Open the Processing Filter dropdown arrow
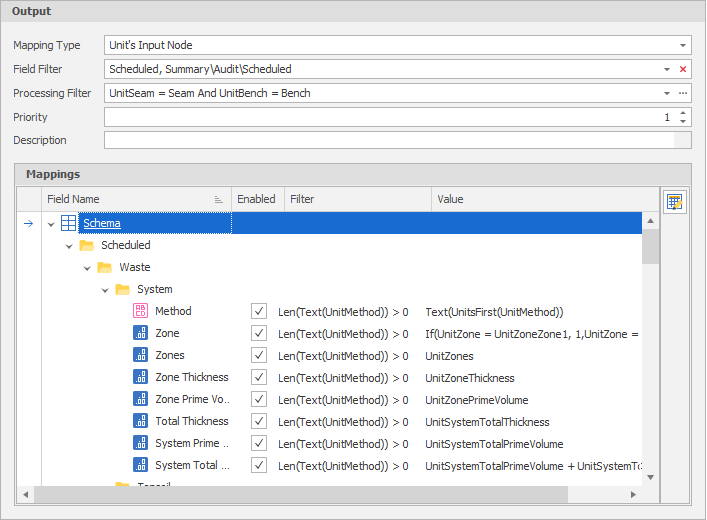Image resolution: width=707 pixels, height=520 pixels. 667,93
